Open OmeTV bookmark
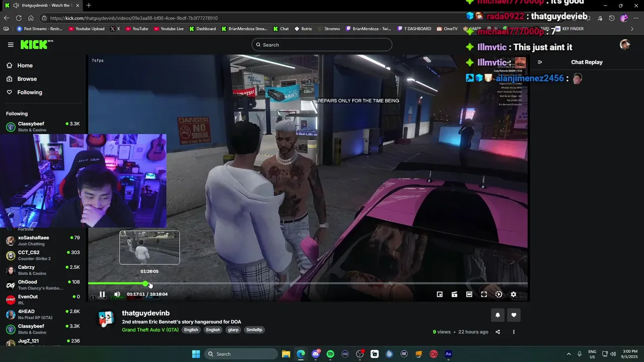 (x=447, y=29)
